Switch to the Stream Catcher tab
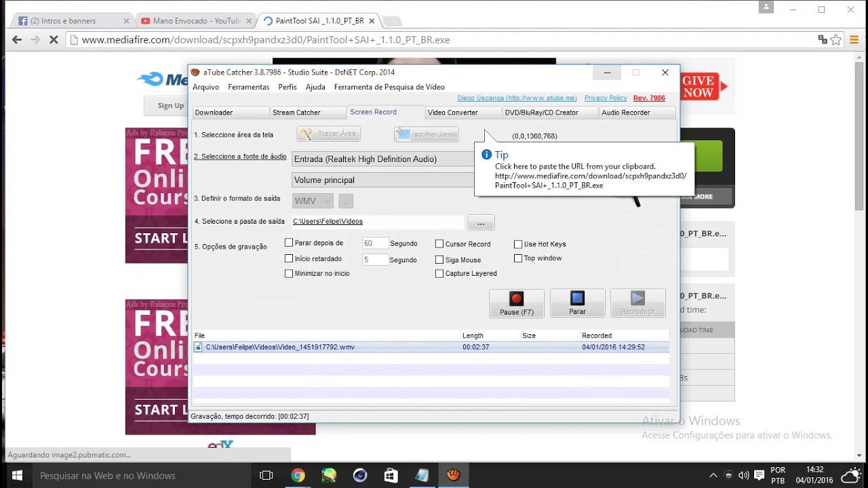Viewport: 868px width, 488px height. [x=308, y=113]
